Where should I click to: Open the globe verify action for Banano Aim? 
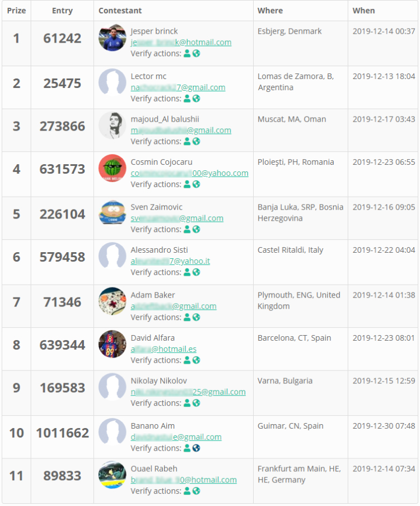(x=196, y=448)
